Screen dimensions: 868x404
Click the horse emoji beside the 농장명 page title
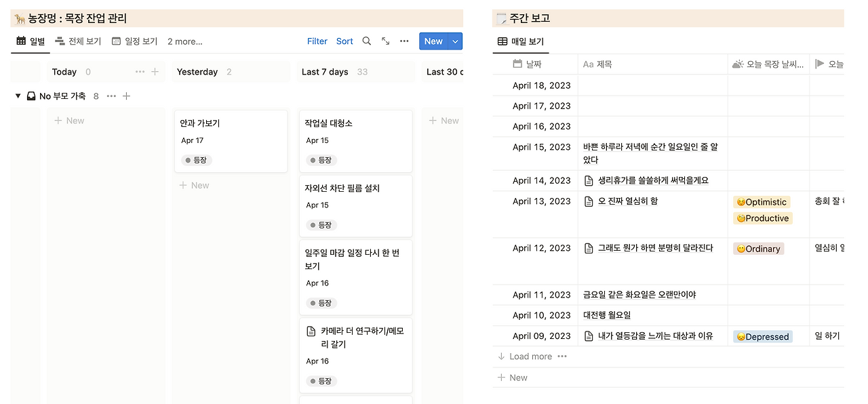tap(20, 17)
